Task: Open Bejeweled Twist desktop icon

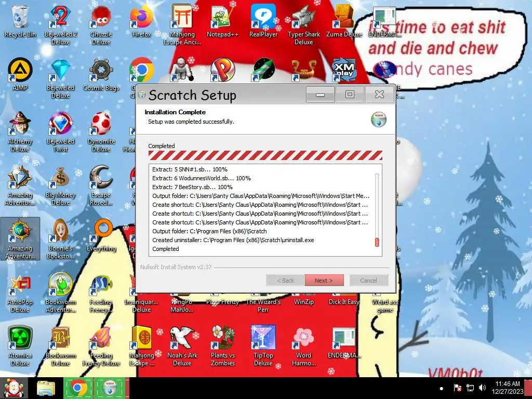Action: coord(60,131)
